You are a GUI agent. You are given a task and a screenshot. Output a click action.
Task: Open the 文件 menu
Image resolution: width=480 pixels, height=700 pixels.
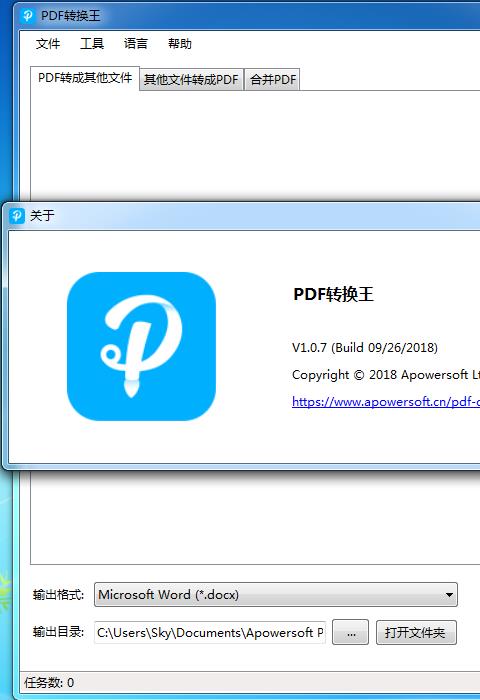click(48, 44)
